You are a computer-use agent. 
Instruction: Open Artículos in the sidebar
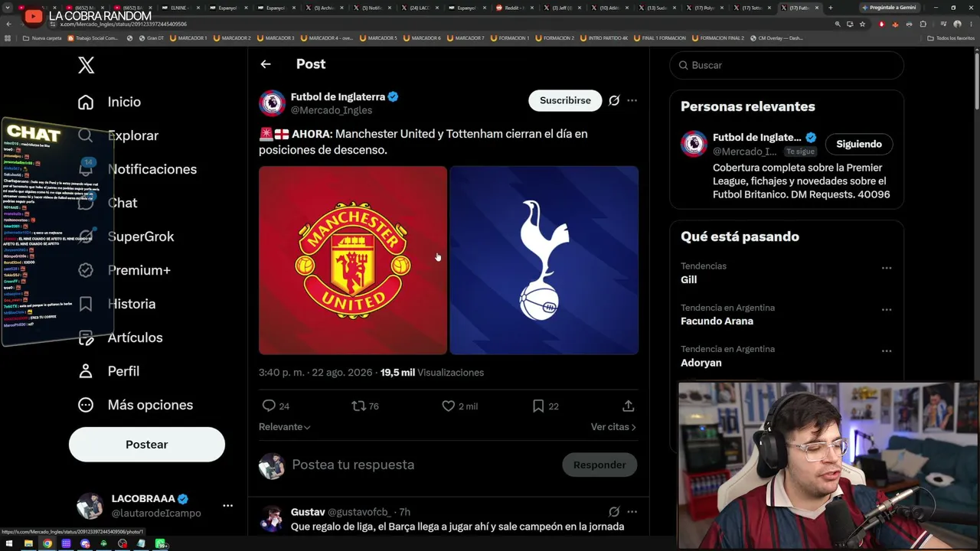121,337
